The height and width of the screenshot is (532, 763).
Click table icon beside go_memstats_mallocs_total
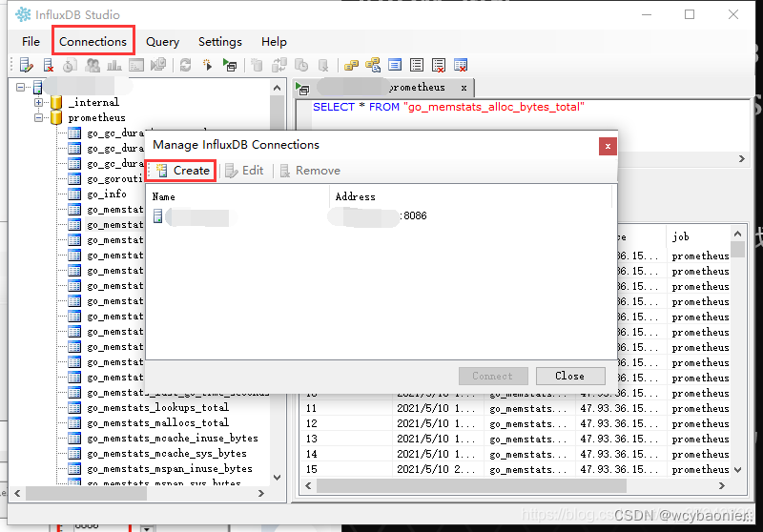(x=74, y=422)
